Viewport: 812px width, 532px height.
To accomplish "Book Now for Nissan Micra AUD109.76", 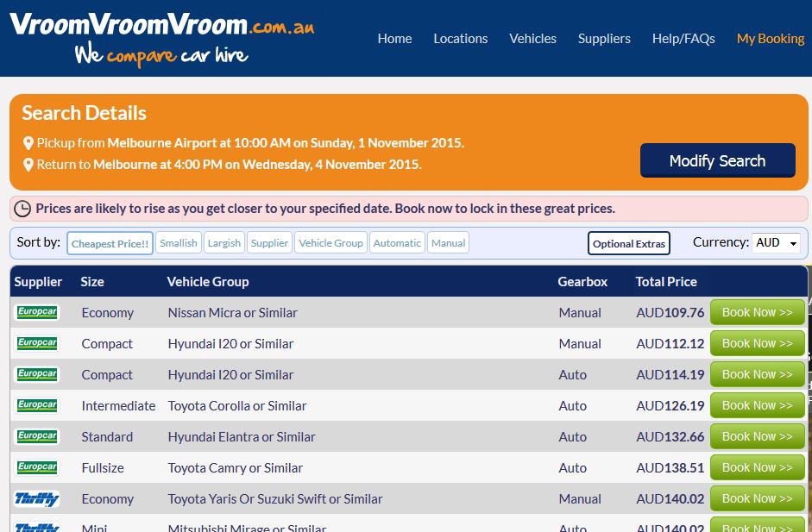I will pyautogui.click(x=757, y=313).
